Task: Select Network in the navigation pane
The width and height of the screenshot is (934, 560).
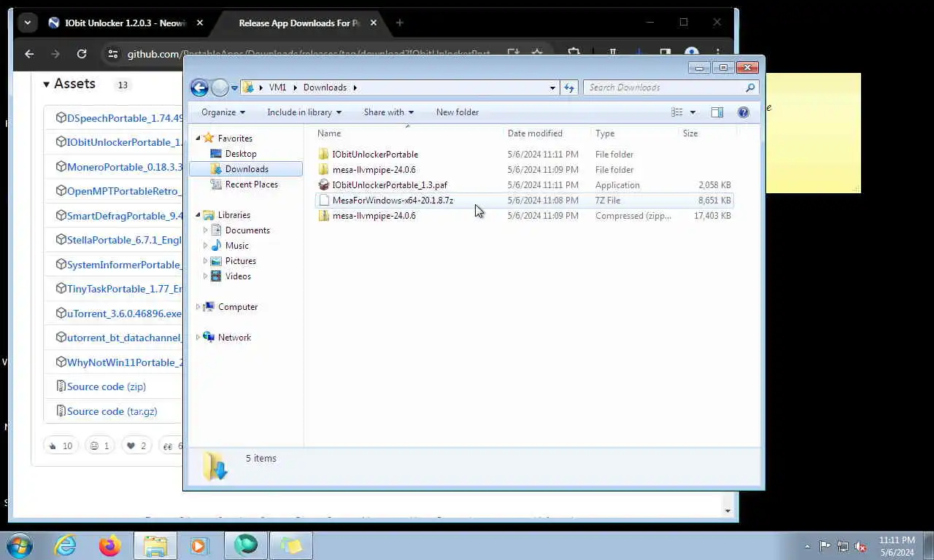Action: click(x=234, y=338)
